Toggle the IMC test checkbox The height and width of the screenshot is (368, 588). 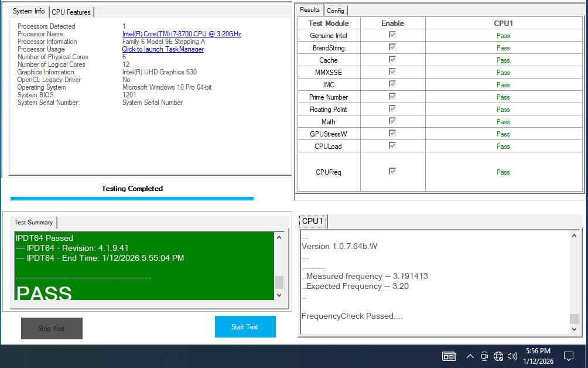(x=392, y=84)
